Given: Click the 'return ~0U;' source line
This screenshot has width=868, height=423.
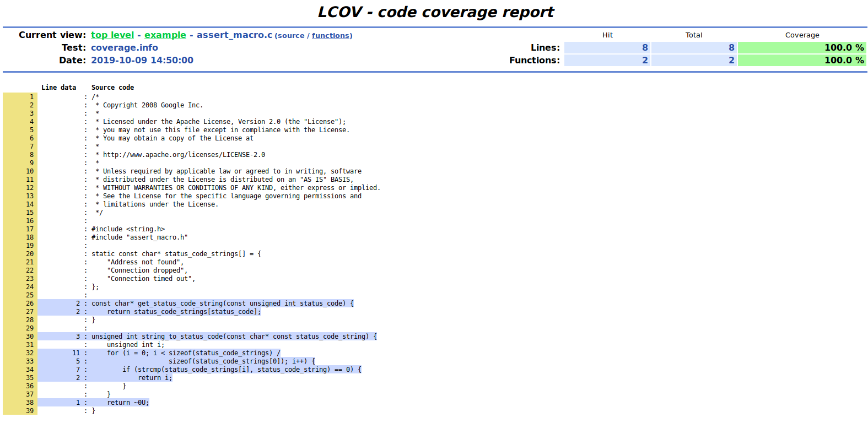Looking at the screenshot, I should pos(128,403).
